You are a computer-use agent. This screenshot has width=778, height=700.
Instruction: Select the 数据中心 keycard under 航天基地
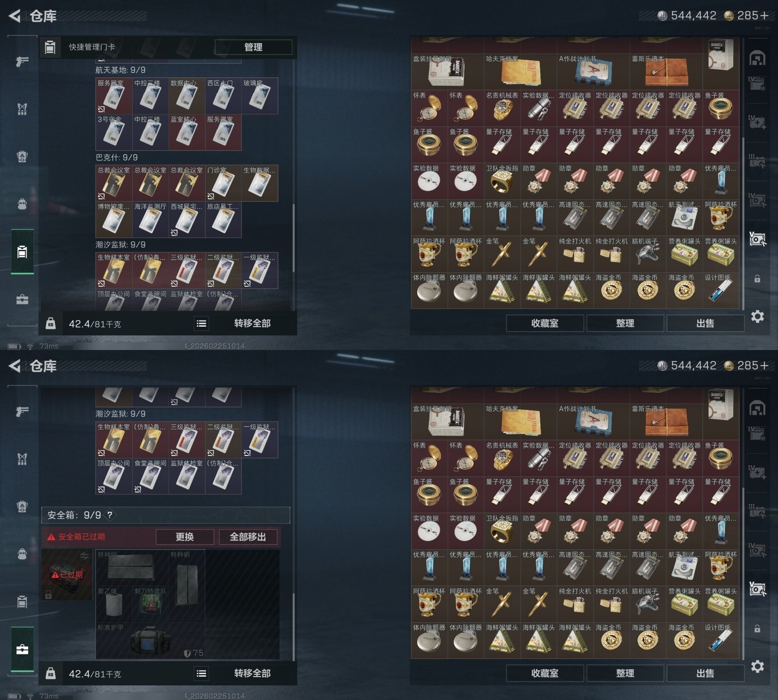(x=187, y=96)
